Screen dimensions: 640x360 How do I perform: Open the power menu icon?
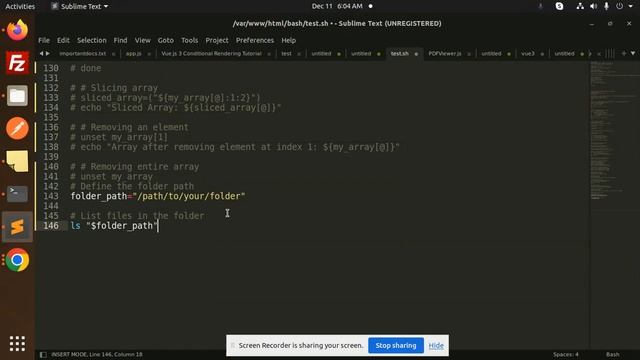[620, 6]
